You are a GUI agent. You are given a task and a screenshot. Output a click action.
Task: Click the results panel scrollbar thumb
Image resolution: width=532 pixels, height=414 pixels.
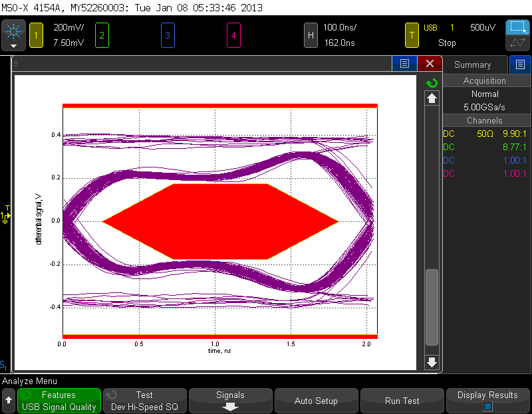pyautogui.click(x=432, y=306)
